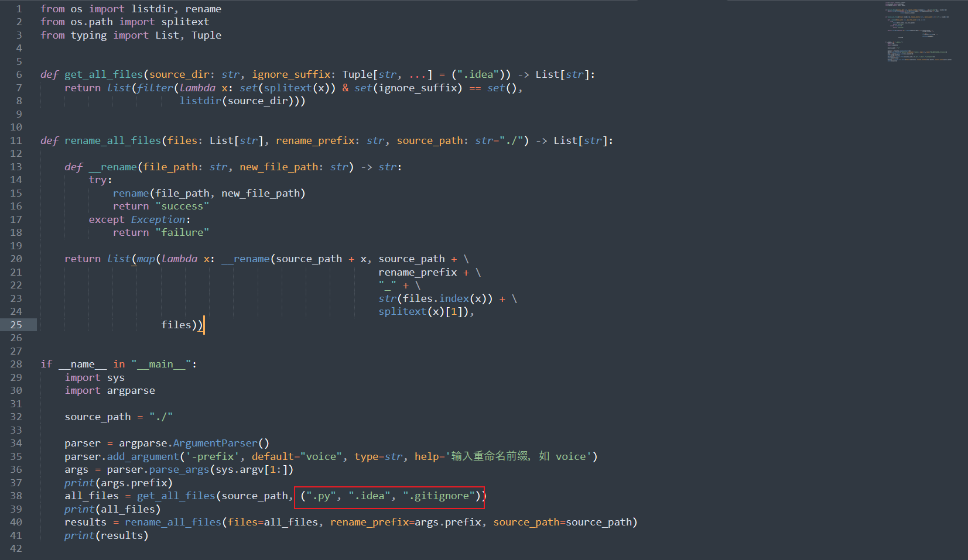This screenshot has height=560, width=968.
Task: Click the Exception keyword on line 17
Action: (x=158, y=219)
